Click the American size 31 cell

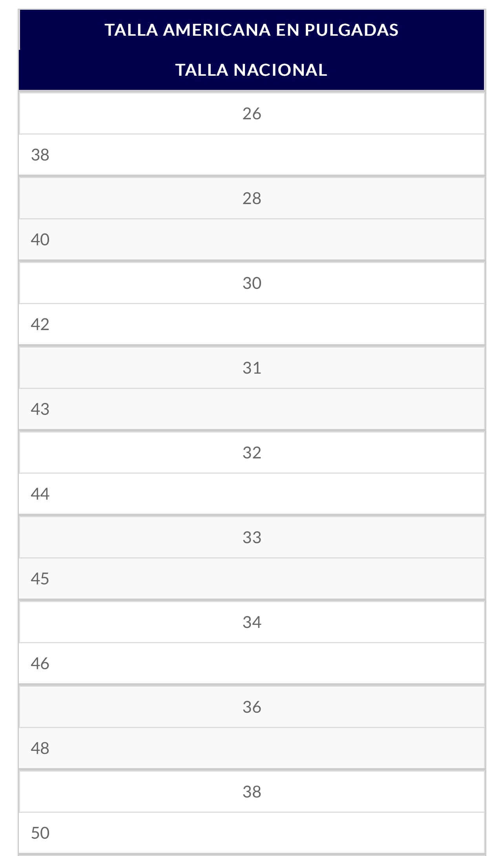click(252, 368)
